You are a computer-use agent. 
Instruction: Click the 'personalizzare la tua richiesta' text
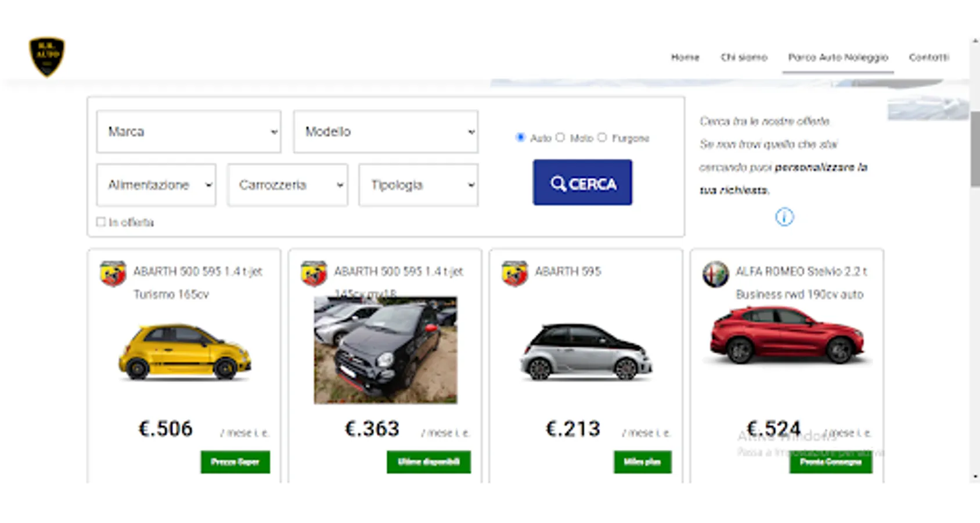pyautogui.click(x=783, y=178)
